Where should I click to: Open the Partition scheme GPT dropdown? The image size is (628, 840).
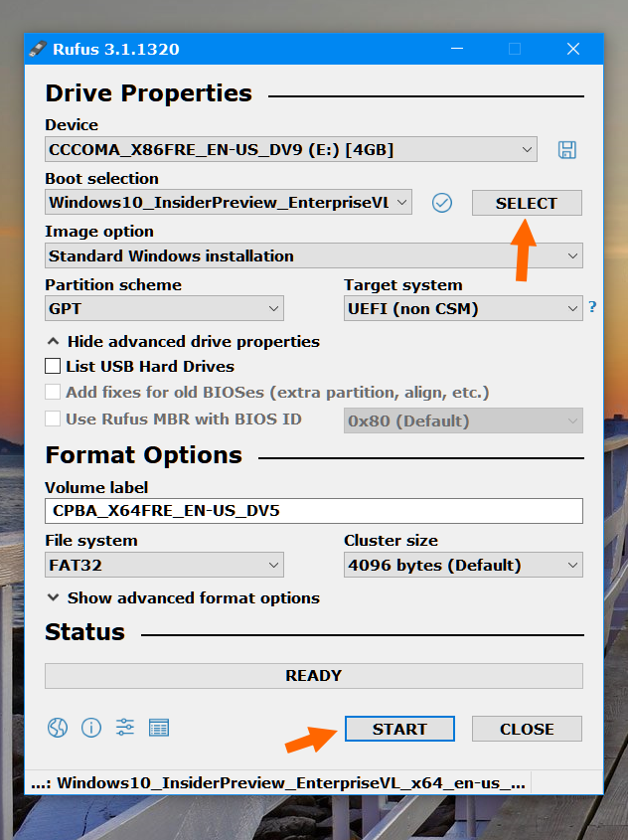[x=164, y=308]
